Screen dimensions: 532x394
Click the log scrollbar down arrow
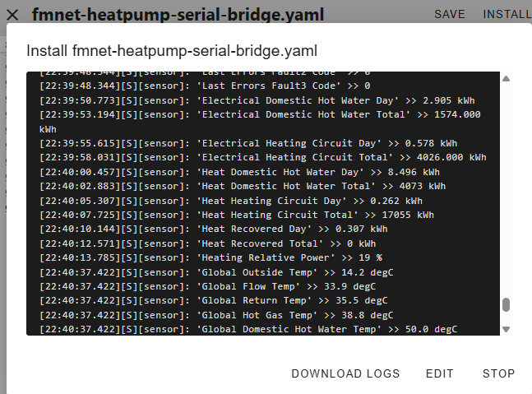[x=506, y=329]
